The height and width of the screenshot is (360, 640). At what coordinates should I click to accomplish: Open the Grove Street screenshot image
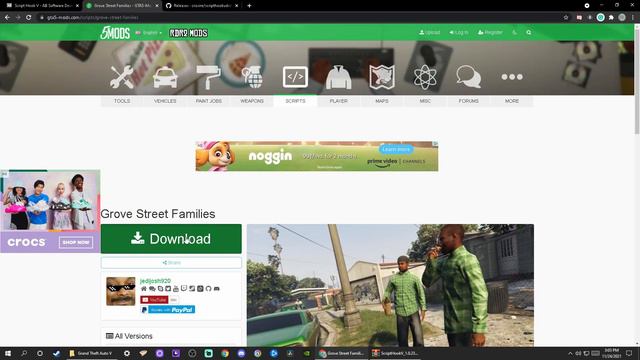point(390,285)
